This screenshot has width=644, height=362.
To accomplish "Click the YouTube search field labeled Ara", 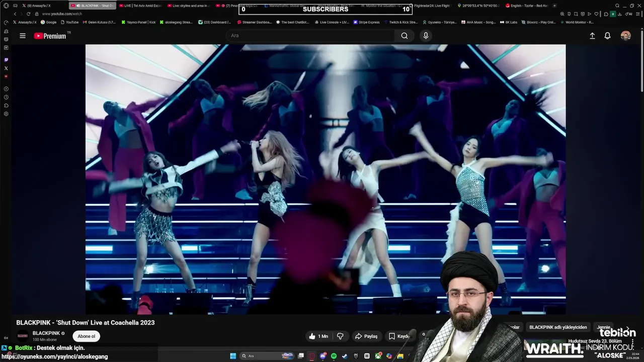I will [310, 36].
